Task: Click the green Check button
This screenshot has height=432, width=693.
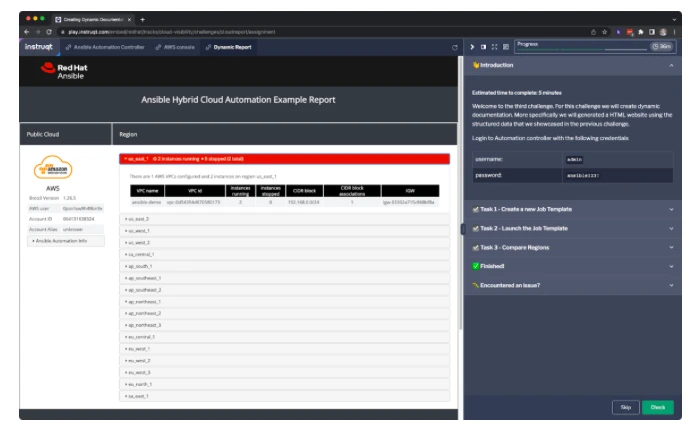Action: pos(658,407)
